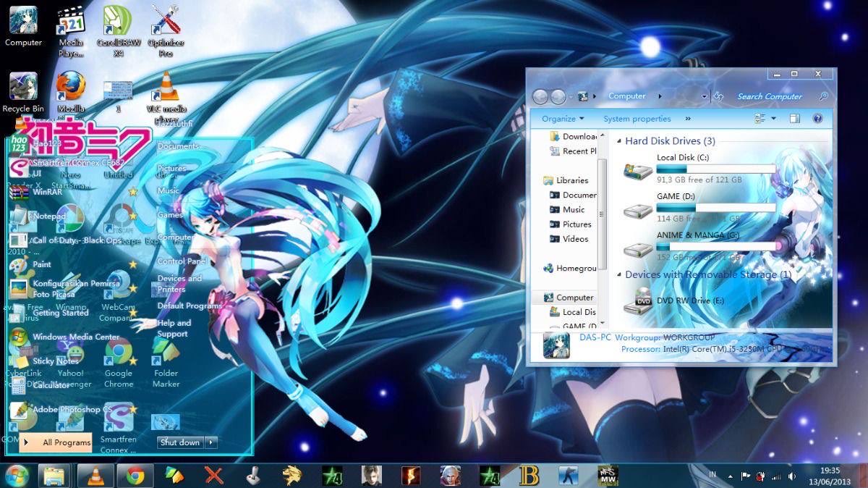Click the taskbar clock showing 19:35
The image size is (868, 488).
click(x=830, y=476)
